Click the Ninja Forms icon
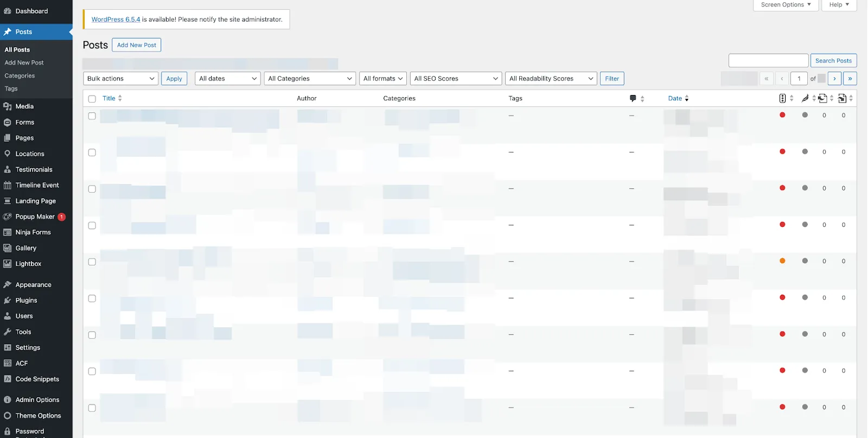 click(x=8, y=232)
